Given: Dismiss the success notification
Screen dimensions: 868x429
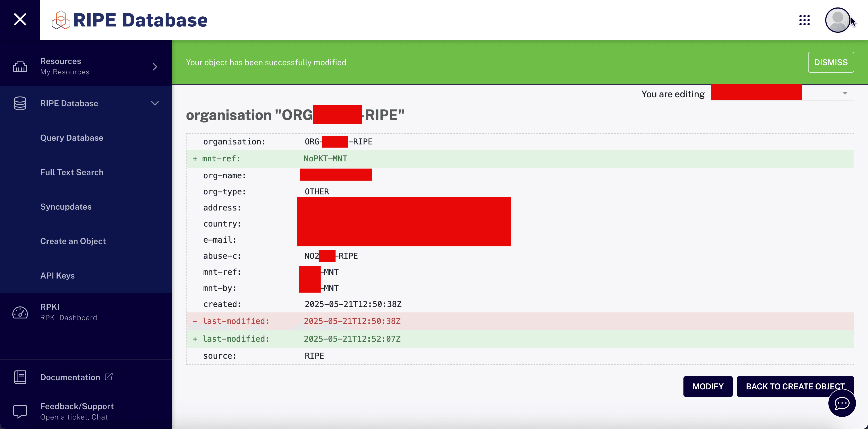Looking at the screenshot, I should pyautogui.click(x=831, y=62).
